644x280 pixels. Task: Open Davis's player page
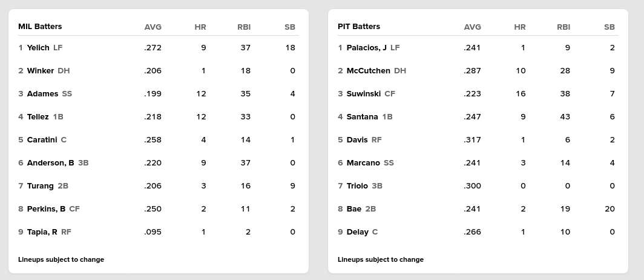pyautogui.click(x=357, y=139)
